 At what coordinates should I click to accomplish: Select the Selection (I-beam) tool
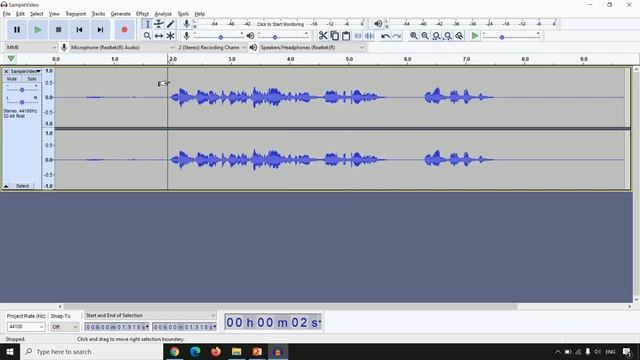(x=147, y=24)
